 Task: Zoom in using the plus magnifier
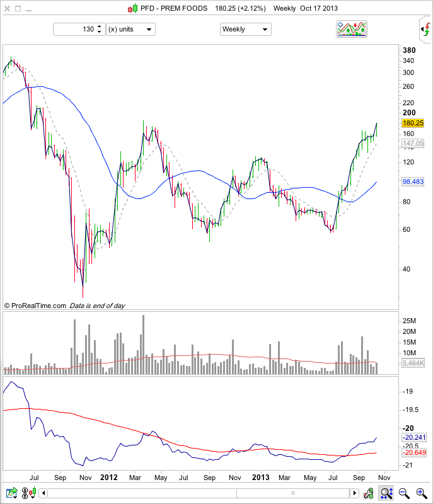422,493
